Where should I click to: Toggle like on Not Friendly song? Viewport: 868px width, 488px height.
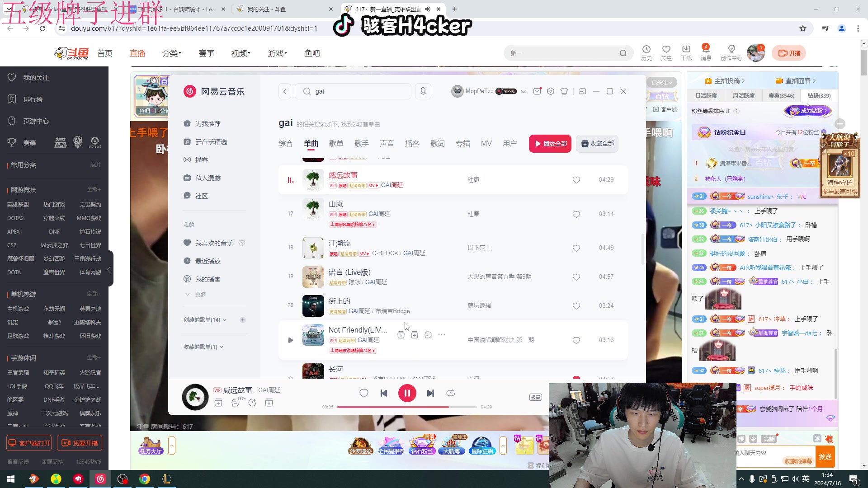tap(576, 340)
